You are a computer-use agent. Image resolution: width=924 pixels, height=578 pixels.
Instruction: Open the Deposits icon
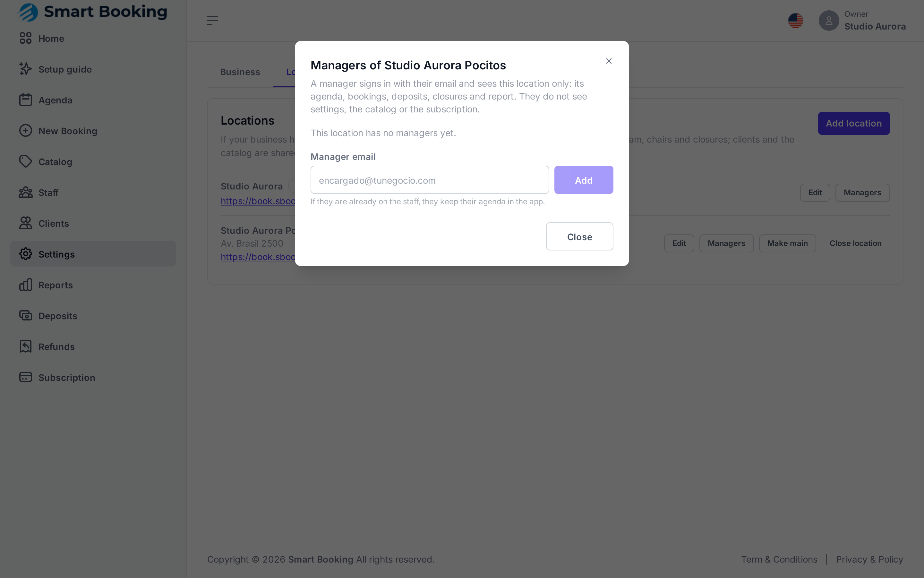25,316
